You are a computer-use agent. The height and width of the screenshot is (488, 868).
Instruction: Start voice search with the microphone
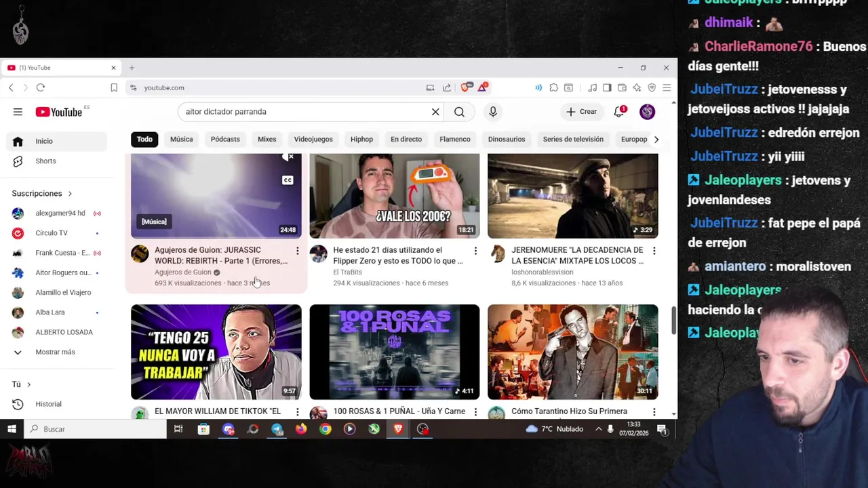point(493,112)
